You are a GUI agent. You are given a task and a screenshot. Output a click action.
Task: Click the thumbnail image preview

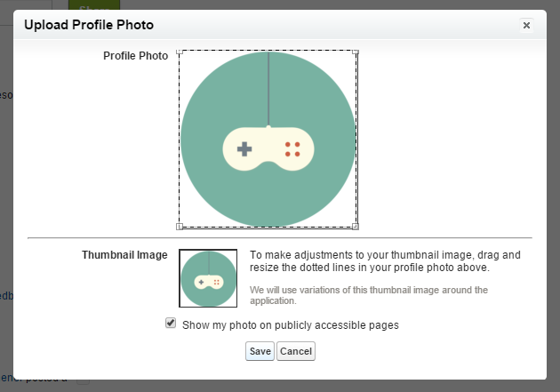[208, 279]
